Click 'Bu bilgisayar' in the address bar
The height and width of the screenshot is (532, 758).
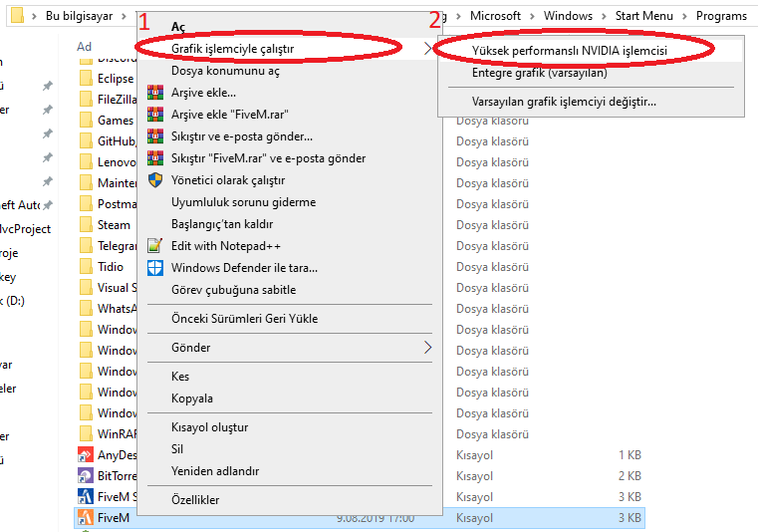[x=80, y=16]
